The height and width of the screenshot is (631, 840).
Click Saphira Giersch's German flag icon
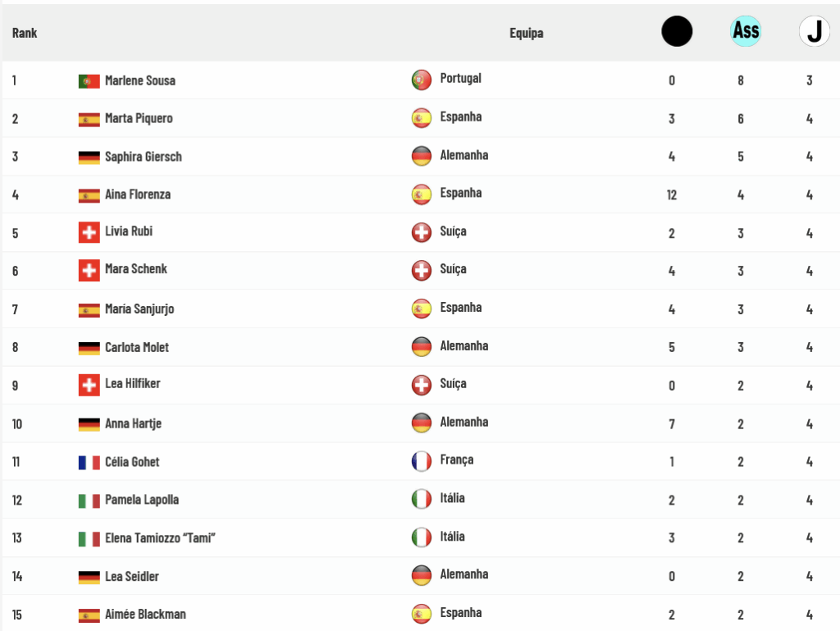coord(89,158)
